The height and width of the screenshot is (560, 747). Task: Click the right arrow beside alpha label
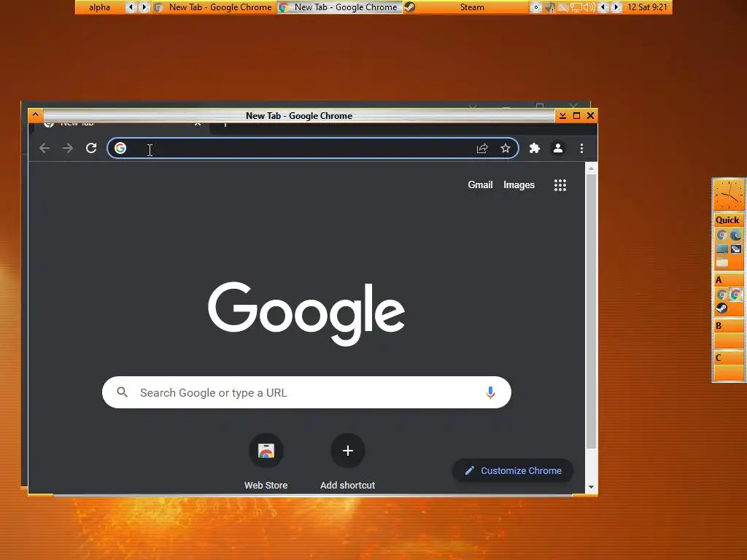point(144,7)
